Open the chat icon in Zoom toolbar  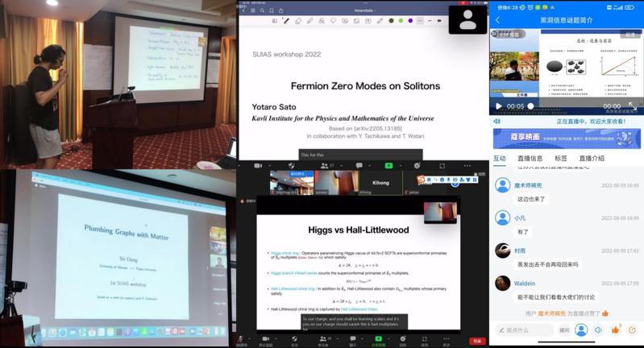pyautogui.click(x=353, y=338)
